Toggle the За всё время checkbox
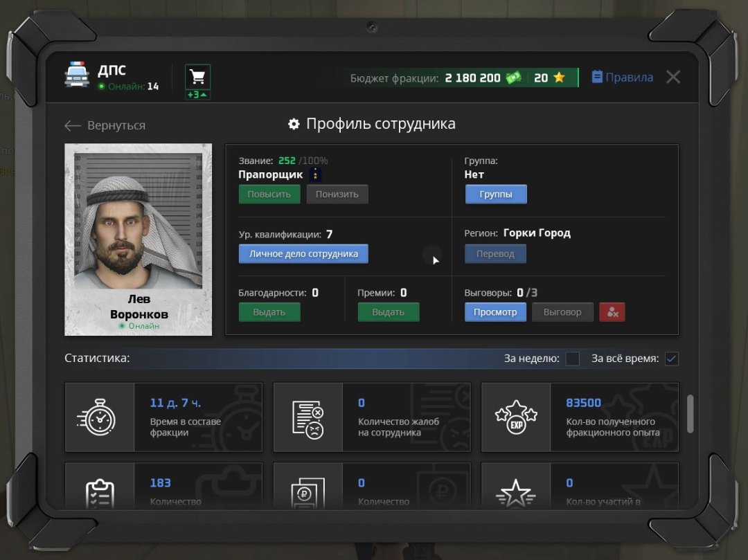The image size is (748, 560). point(672,359)
